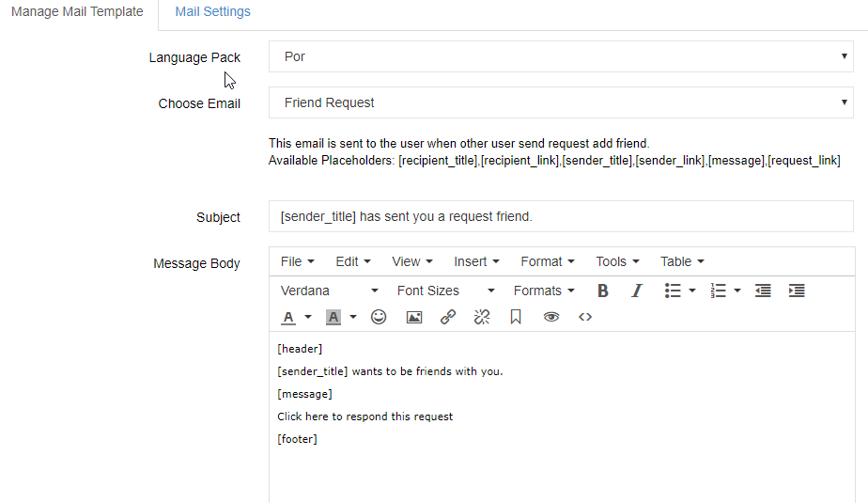Apply text color with the A button
Viewport: 868px width, 503px height.
(x=288, y=318)
